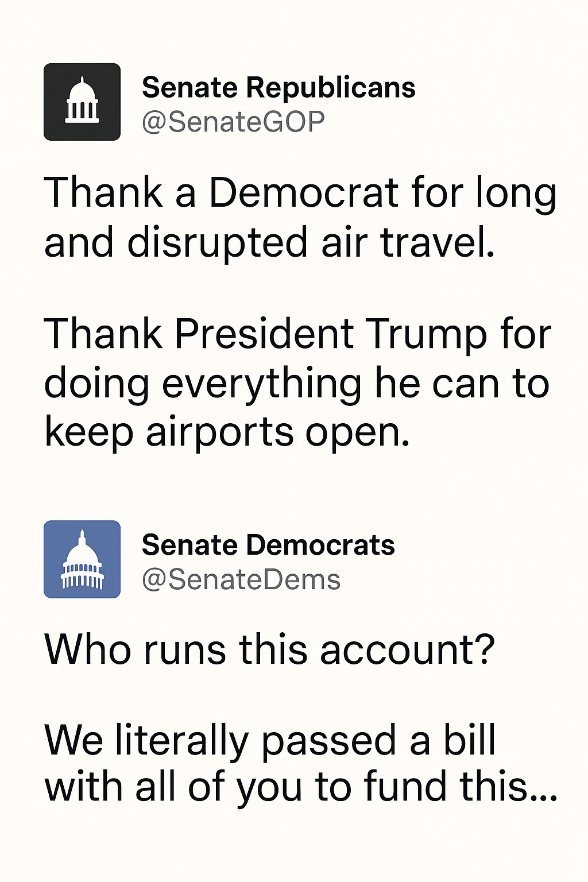Open the Senate Republicans display name
Image resolution: width=588 pixels, height=882 pixels.
point(278,88)
